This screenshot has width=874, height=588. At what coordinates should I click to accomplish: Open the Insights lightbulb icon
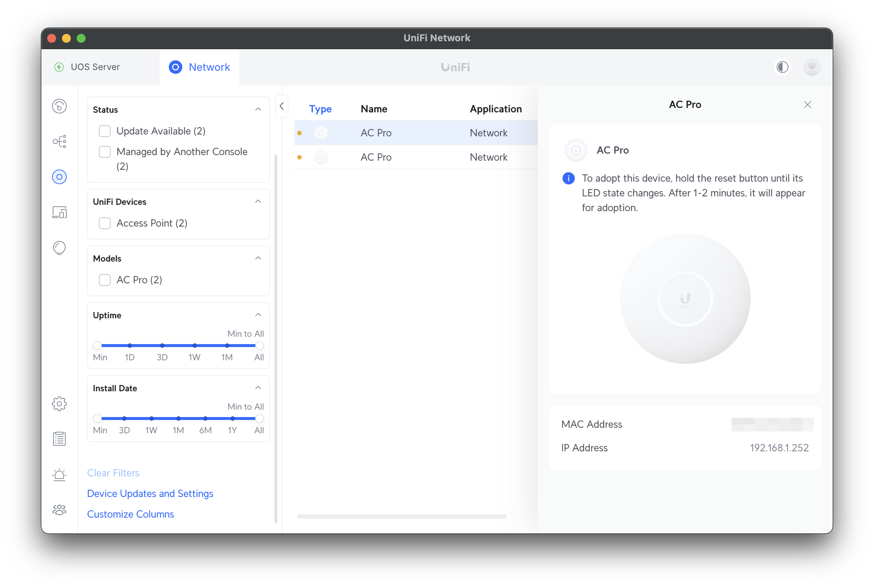coord(59,248)
